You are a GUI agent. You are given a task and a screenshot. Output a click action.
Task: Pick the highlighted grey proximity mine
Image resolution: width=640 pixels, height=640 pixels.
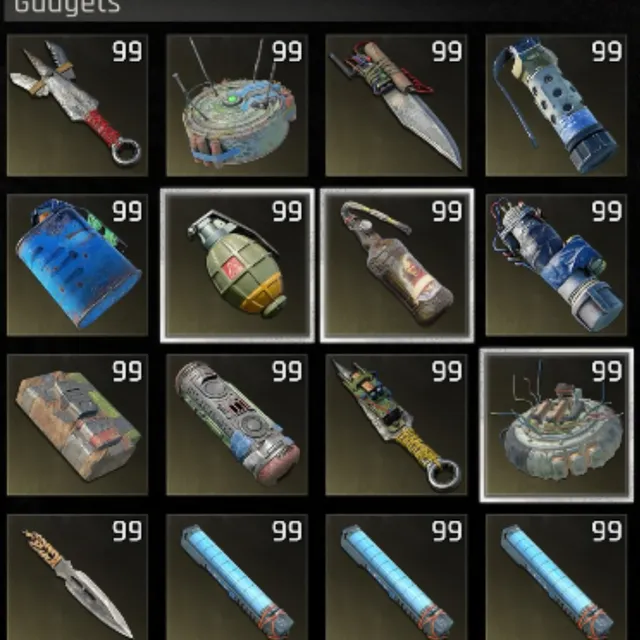coord(557,425)
